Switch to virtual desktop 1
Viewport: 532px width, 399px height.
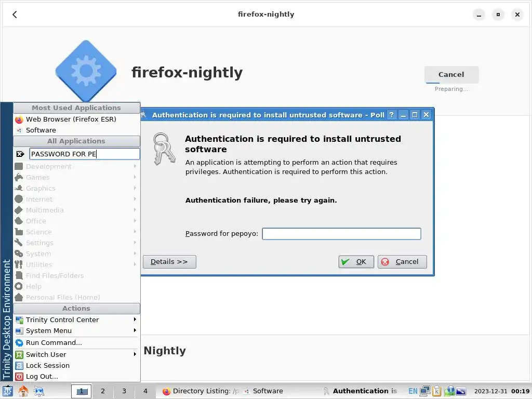point(82,391)
